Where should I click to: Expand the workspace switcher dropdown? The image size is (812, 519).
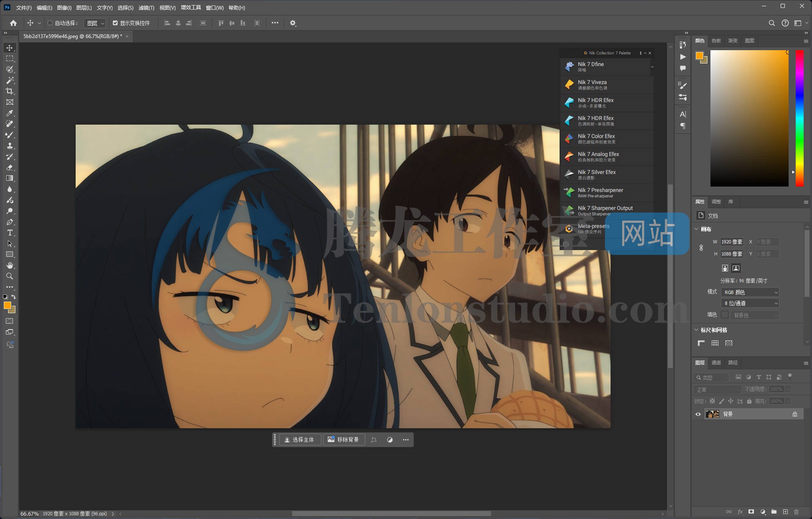coord(800,23)
